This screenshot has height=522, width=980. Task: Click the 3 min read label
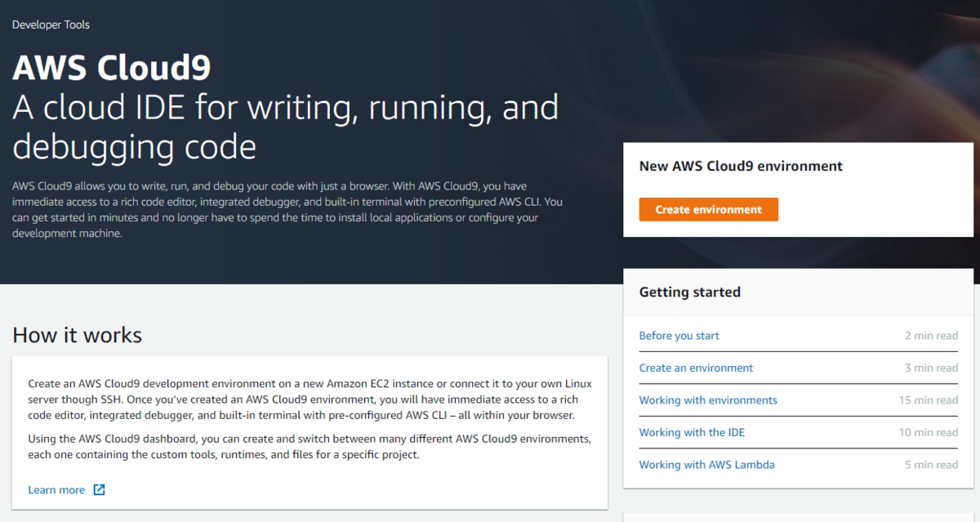coord(931,368)
